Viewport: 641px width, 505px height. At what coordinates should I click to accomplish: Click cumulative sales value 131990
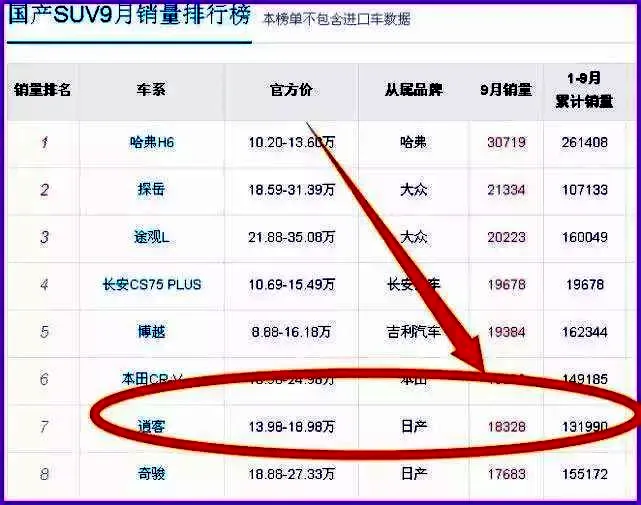(585, 427)
